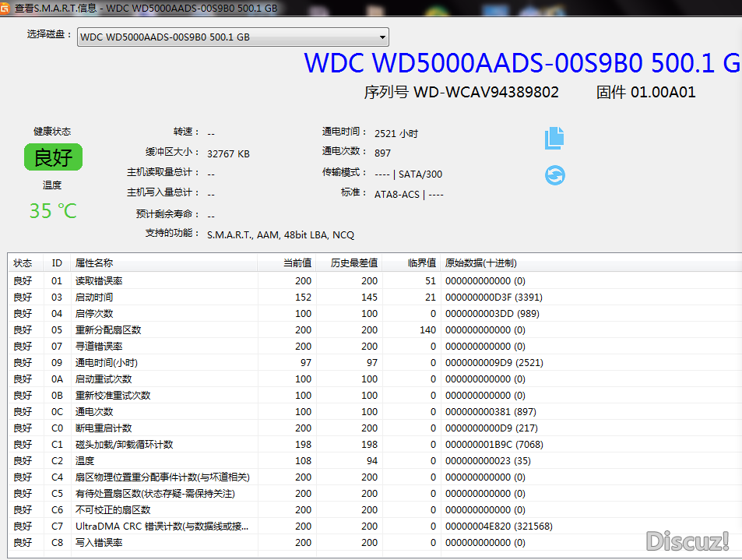Select the 通电时间(小时) row
The width and height of the screenshot is (742, 560).
click(x=375, y=363)
